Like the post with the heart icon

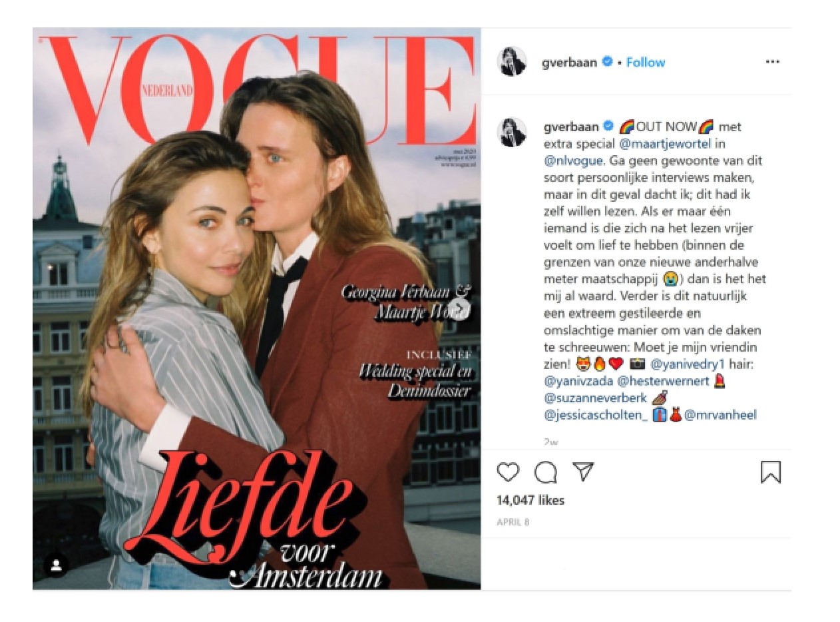click(x=508, y=472)
